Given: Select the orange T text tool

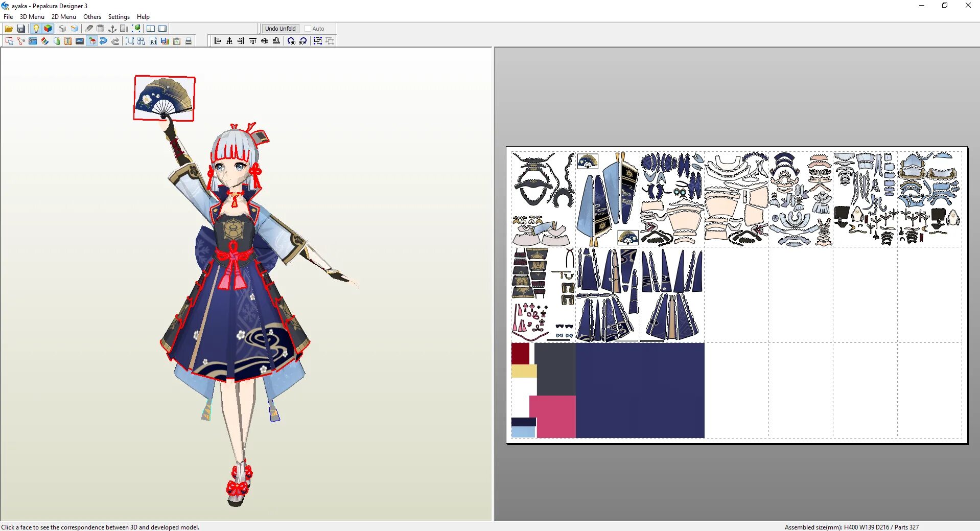Looking at the screenshot, I should [x=68, y=41].
